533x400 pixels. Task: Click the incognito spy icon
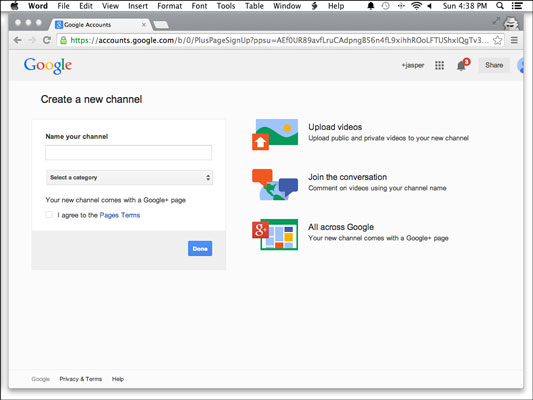[x=511, y=23]
